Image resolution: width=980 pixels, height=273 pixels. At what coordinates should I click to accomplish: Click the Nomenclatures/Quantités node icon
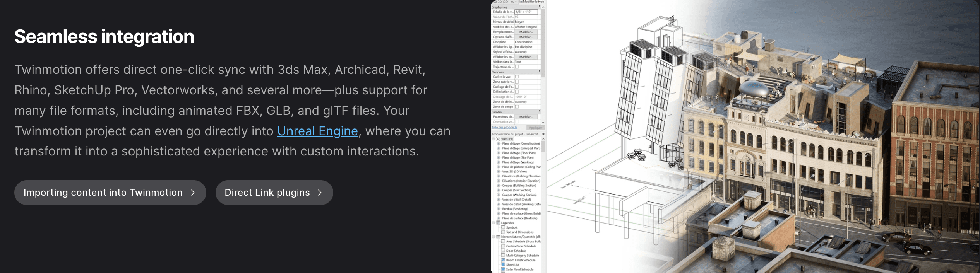(499, 237)
